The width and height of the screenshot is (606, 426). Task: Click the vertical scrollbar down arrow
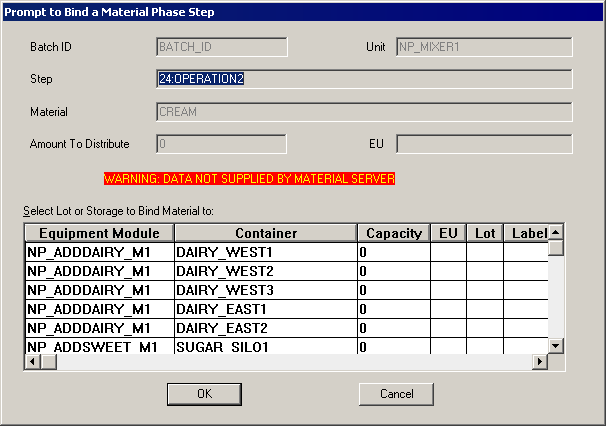(556, 346)
